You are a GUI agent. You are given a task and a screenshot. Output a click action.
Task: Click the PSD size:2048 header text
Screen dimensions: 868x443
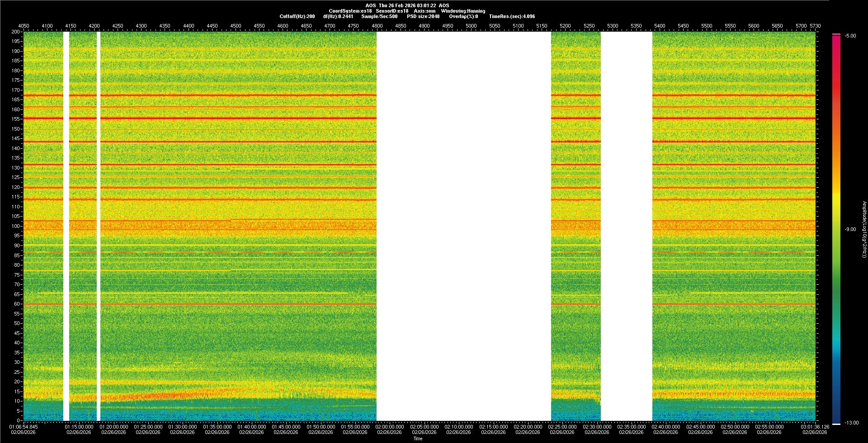click(423, 16)
